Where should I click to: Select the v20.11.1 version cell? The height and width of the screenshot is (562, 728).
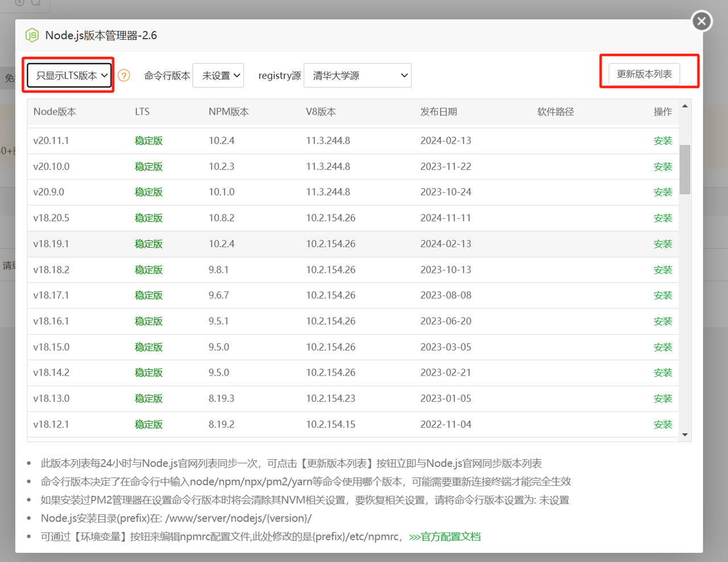(51, 141)
